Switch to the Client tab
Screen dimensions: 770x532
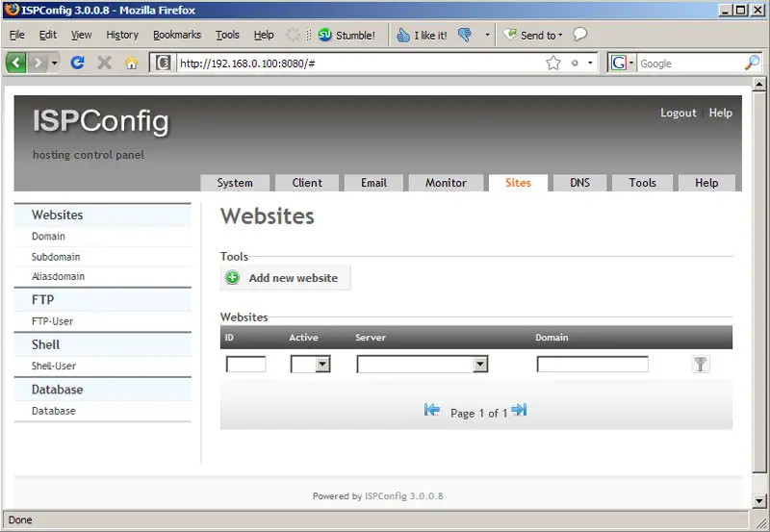click(x=307, y=183)
